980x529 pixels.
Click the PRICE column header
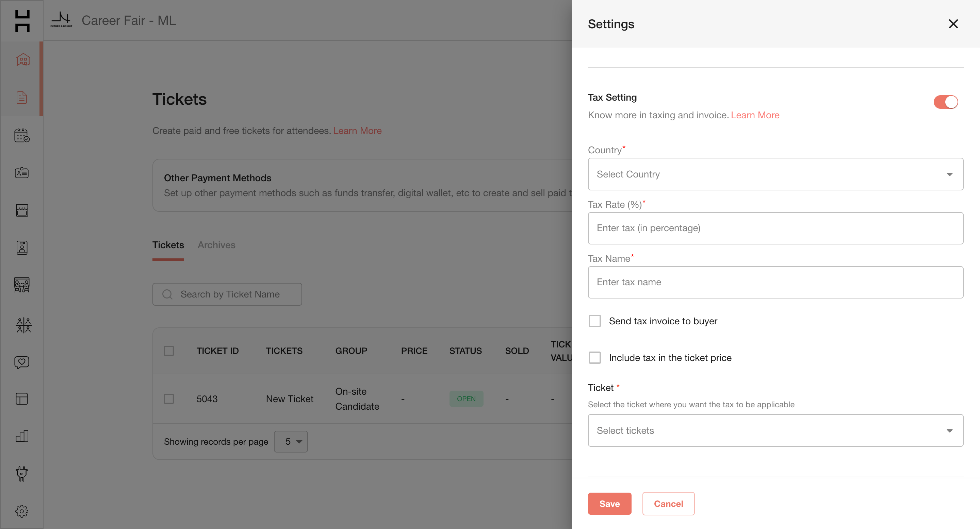point(414,351)
